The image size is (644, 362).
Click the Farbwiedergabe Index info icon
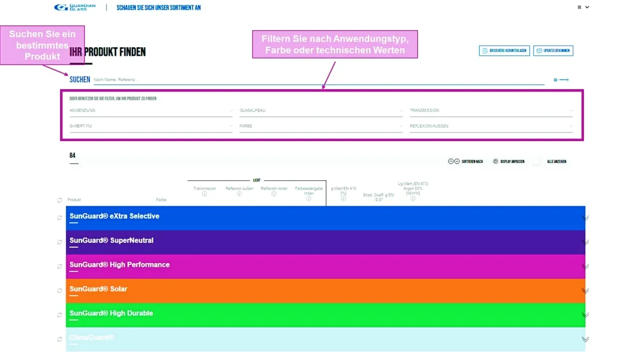pos(309,198)
